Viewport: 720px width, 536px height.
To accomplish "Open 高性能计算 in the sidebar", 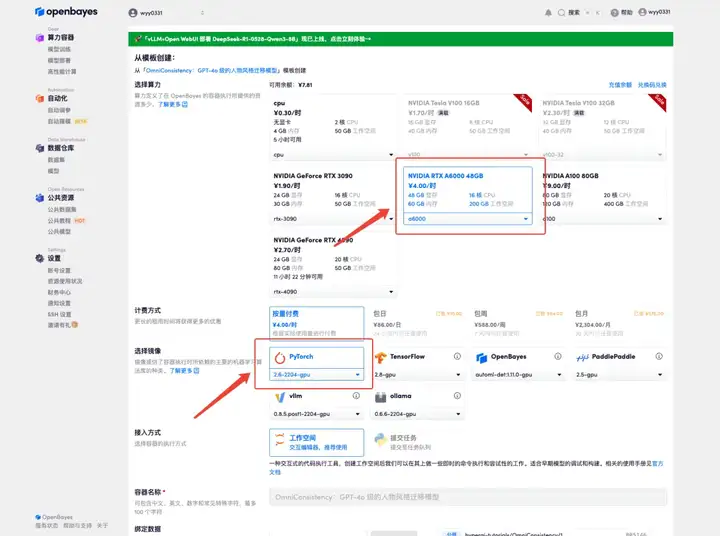I will pos(62,71).
